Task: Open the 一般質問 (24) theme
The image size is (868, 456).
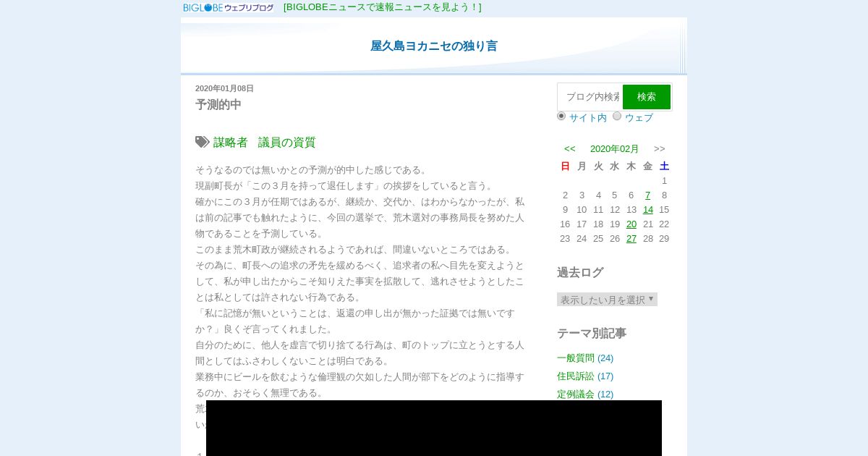Action: point(585,358)
